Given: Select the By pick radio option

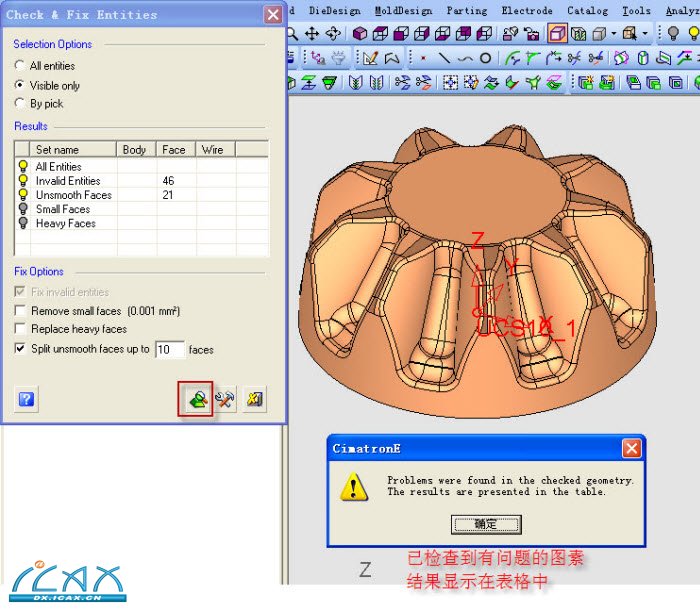Looking at the screenshot, I should click(x=19, y=103).
